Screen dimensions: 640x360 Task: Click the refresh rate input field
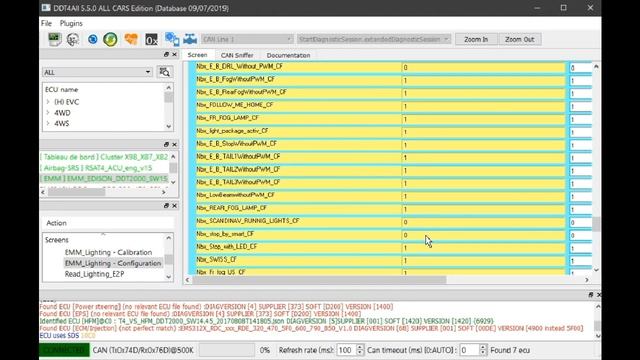[x=346, y=350]
